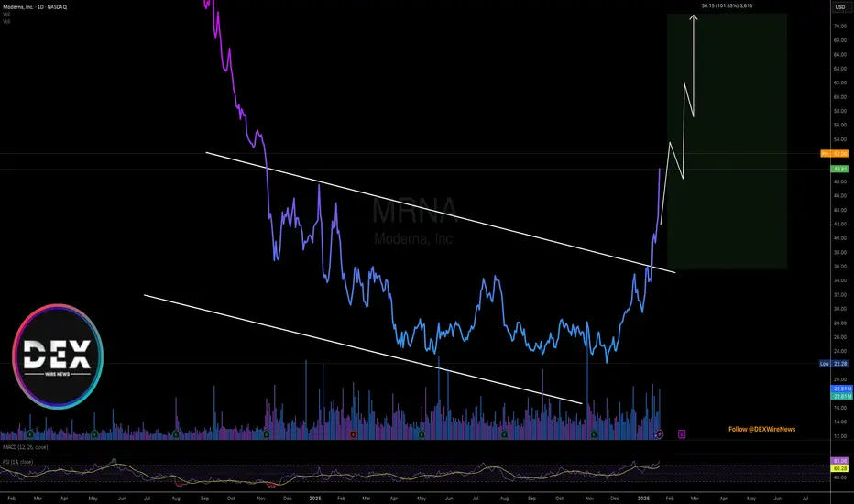Open the earnings marker near November 2024
The image size is (854, 504).
(267, 434)
